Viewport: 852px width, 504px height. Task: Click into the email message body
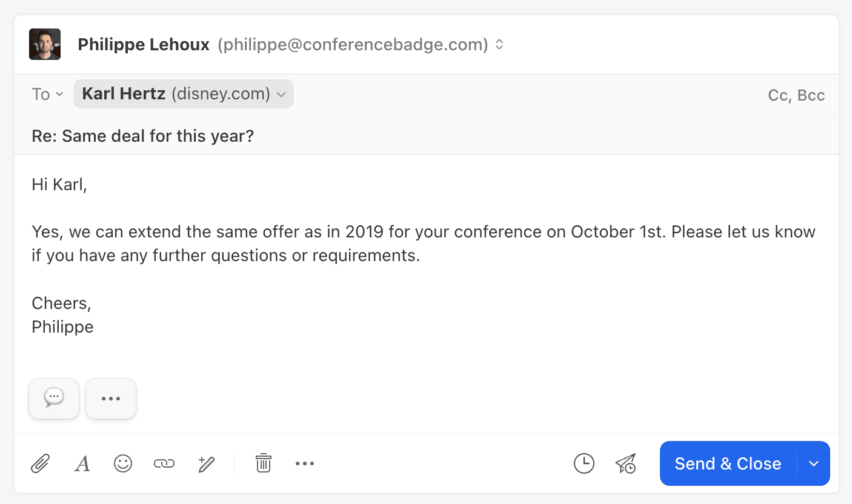[424, 279]
